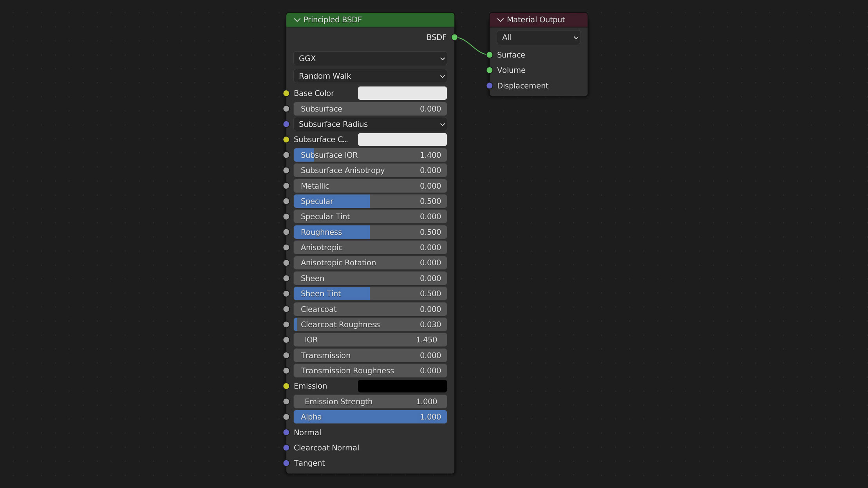Screen dimensions: 868x488
Task: Click the Transmission Roughness slider
Action: click(x=370, y=371)
